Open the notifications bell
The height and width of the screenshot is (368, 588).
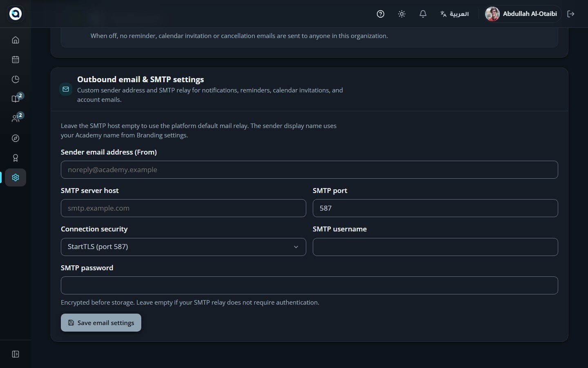tap(423, 14)
